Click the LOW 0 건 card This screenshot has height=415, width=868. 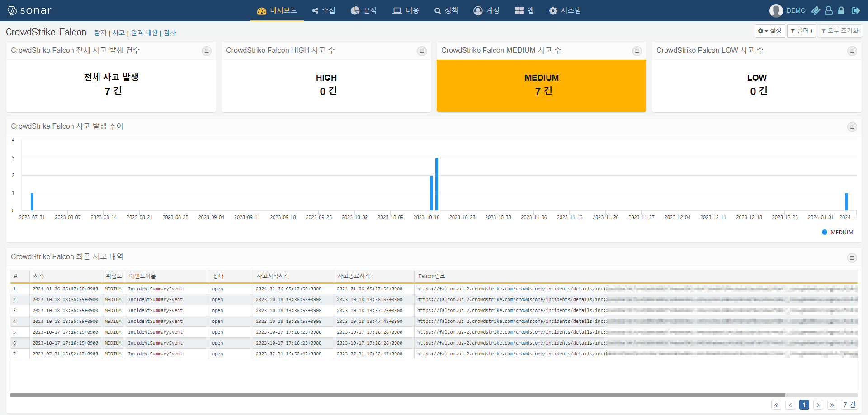[x=757, y=85]
